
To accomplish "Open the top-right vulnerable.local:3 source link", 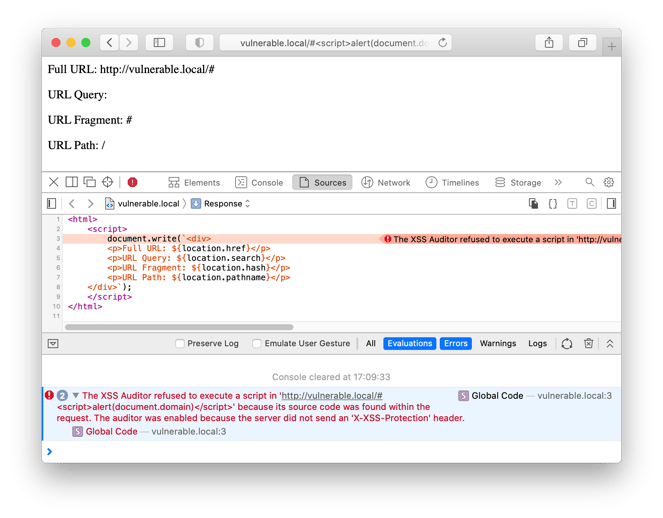I will pyautogui.click(x=574, y=396).
